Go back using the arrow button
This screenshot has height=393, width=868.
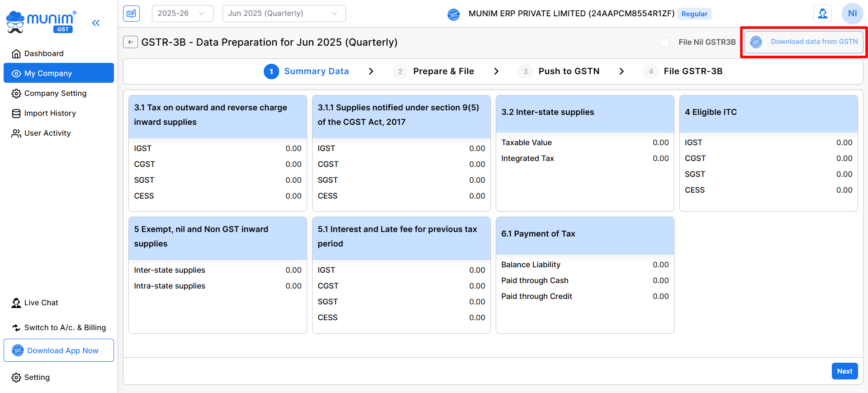(x=130, y=42)
